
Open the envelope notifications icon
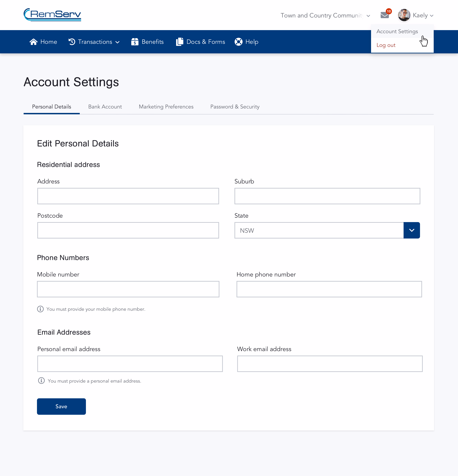384,15
